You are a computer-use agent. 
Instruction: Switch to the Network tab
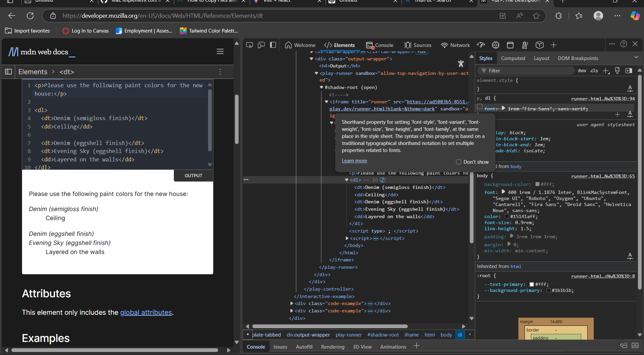(x=455, y=45)
